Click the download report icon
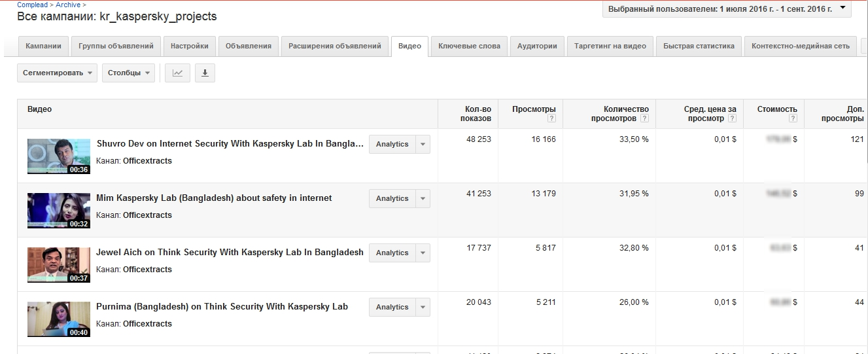Screen dimensions: 868x354 (x=205, y=73)
